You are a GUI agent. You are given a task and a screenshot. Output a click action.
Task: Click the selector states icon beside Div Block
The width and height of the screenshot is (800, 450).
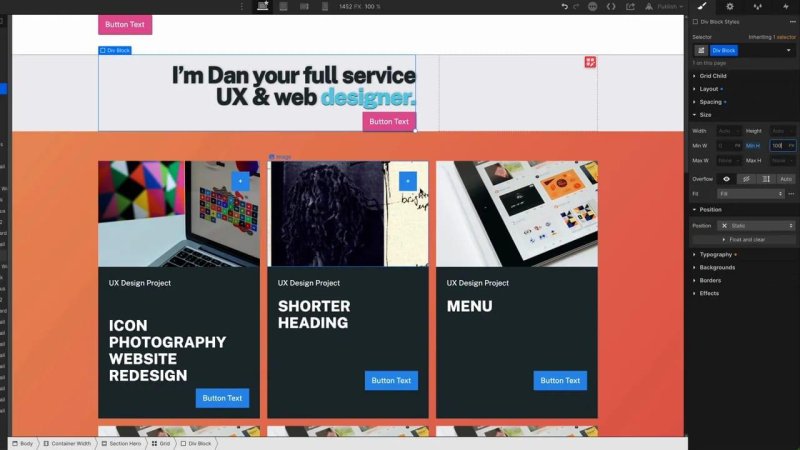tap(701, 51)
